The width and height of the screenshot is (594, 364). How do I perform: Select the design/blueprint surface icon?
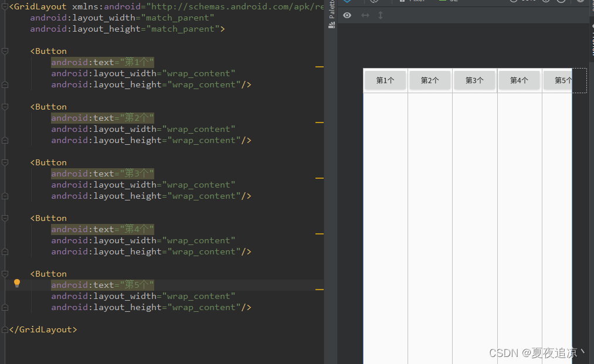coord(346,2)
